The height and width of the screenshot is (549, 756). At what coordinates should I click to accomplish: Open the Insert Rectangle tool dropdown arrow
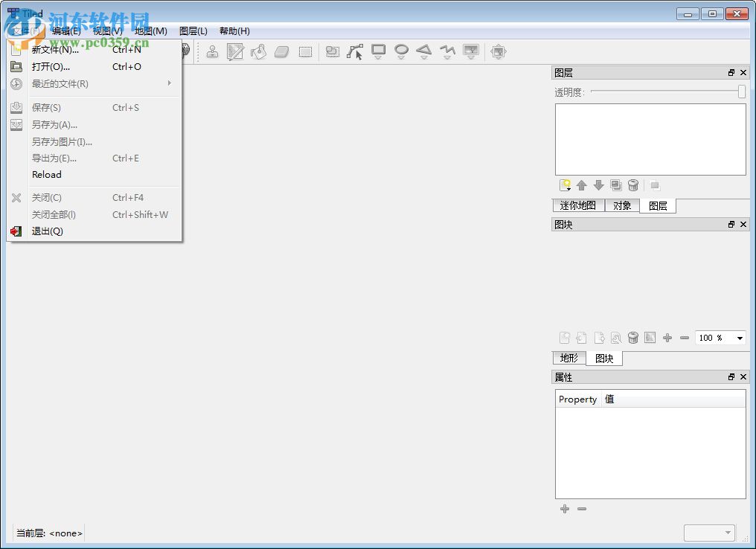click(378, 58)
